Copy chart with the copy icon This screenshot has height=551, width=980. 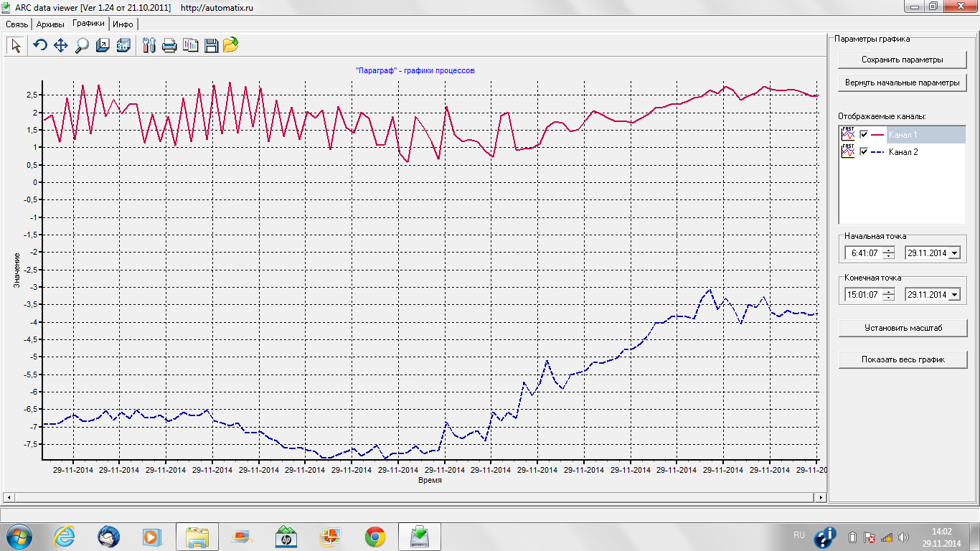190,46
